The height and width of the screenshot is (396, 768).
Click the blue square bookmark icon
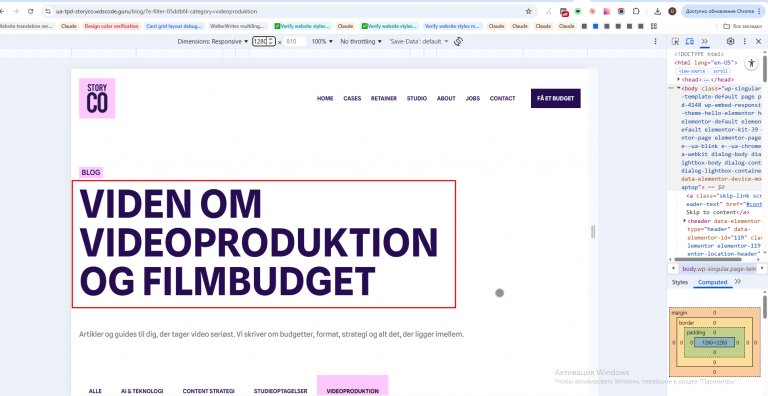click(595, 26)
